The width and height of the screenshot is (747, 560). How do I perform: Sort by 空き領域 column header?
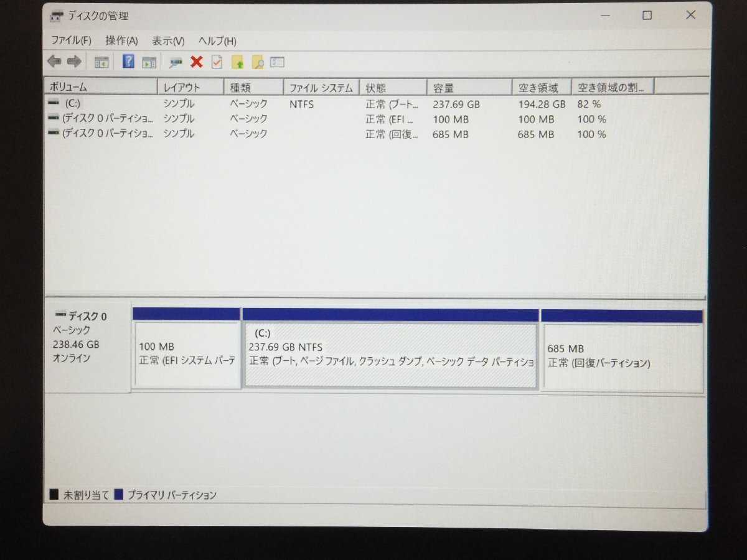point(542,87)
